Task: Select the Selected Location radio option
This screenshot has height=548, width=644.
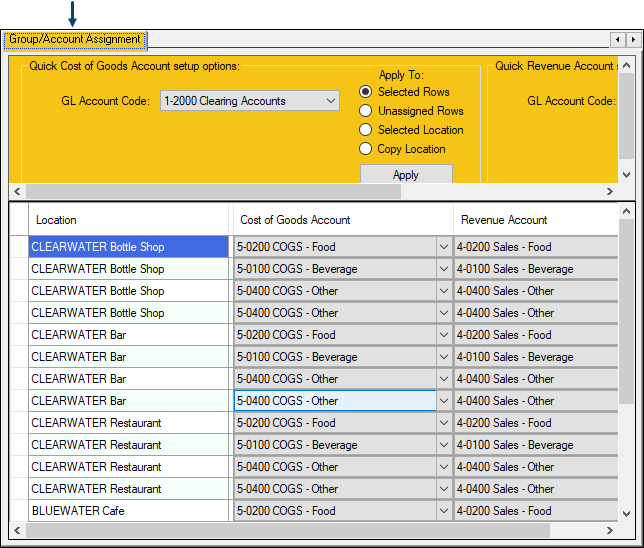Action: [x=366, y=130]
